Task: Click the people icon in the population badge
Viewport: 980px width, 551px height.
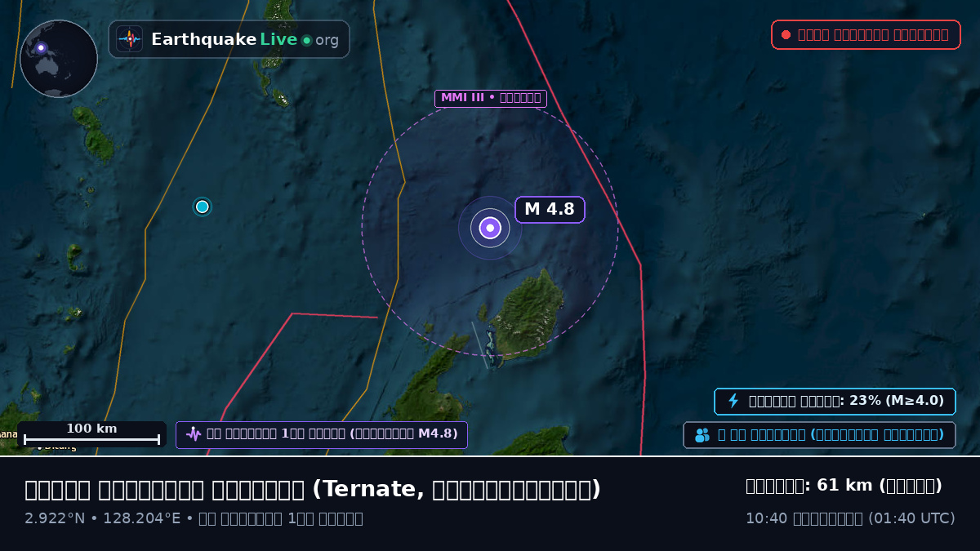Action: [702, 435]
